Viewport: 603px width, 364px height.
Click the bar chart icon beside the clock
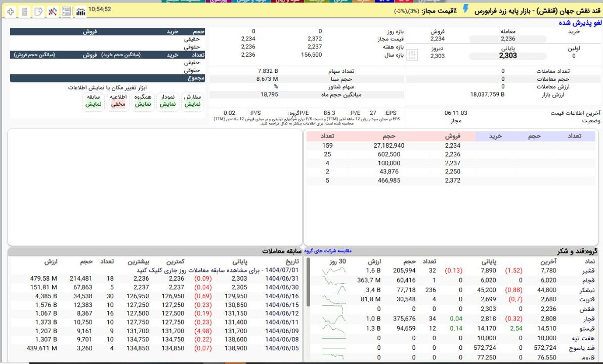(80, 11)
